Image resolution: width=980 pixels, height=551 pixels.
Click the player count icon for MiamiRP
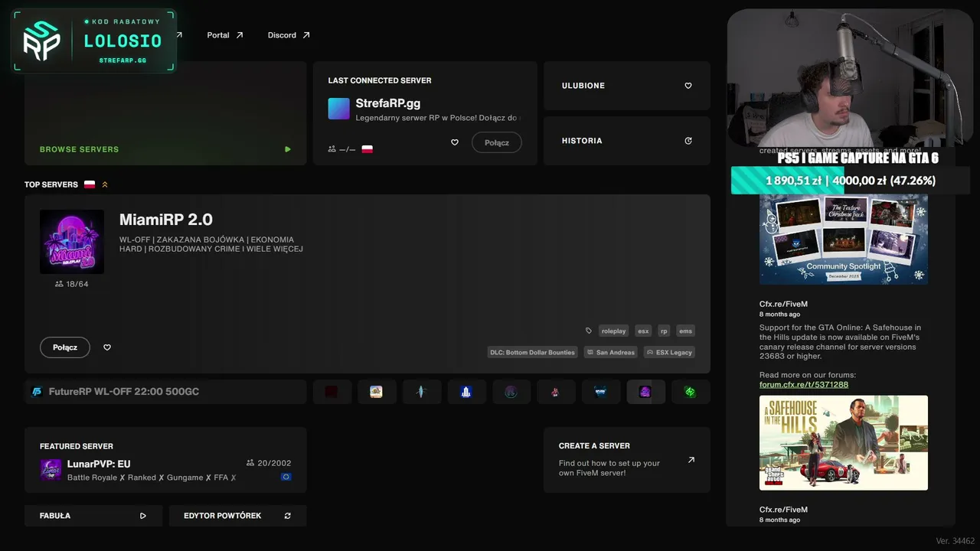pyautogui.click(x=59, y=284)
